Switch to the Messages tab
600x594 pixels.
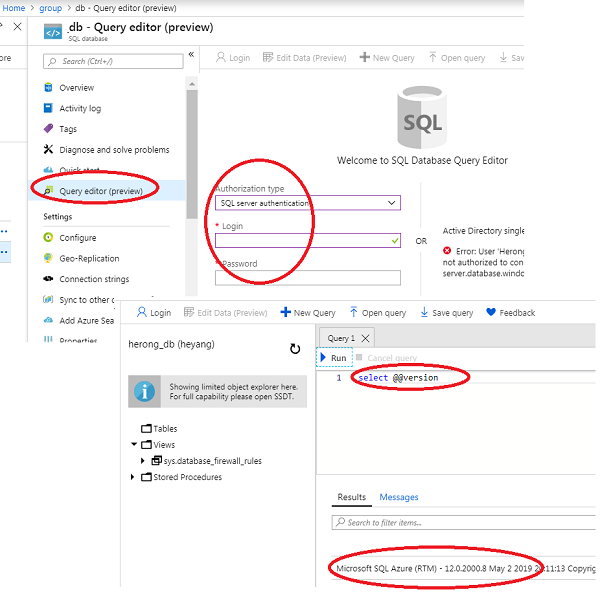pos(399,497)
